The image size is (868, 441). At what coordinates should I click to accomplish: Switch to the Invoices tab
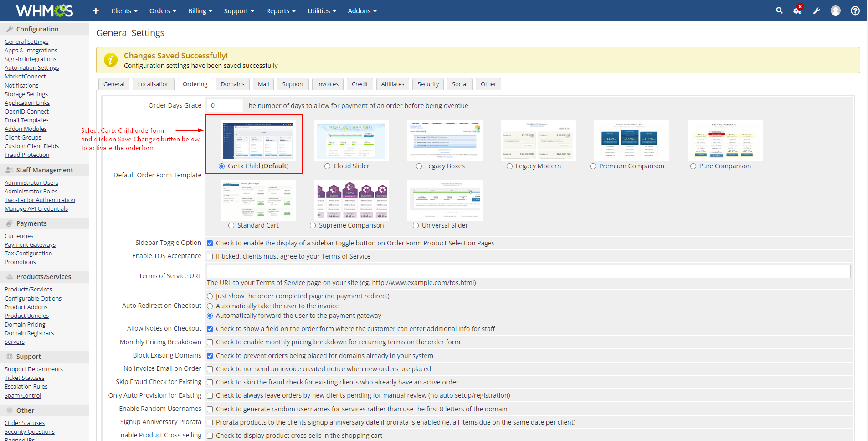click(x=328, y=84)
